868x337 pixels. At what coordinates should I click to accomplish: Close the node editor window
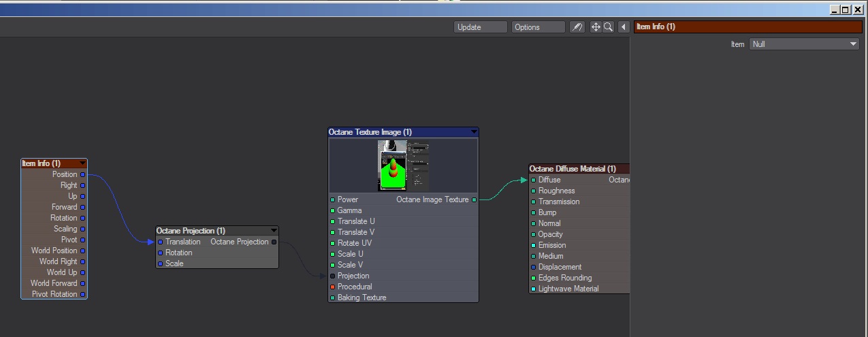(858, 10)
